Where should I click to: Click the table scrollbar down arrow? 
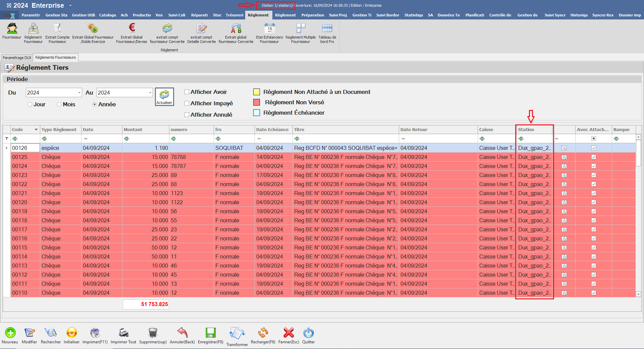tap(638, 294)
